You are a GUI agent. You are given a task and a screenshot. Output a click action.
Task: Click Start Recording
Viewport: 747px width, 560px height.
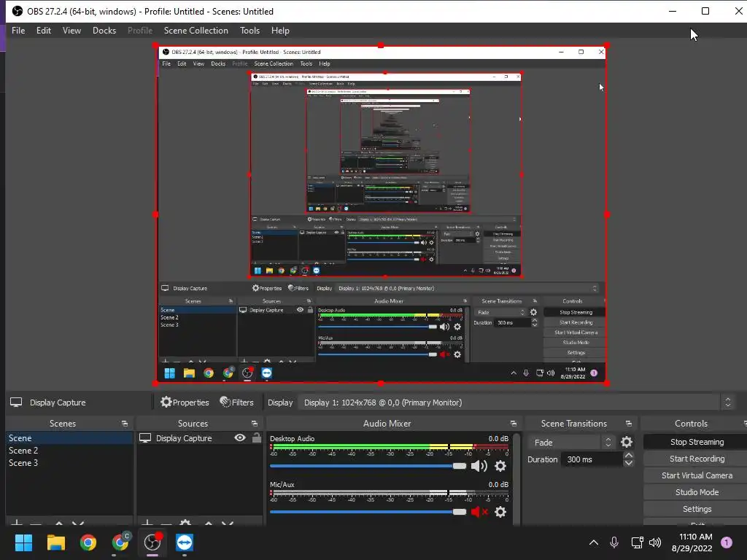(x=697, y=459)
